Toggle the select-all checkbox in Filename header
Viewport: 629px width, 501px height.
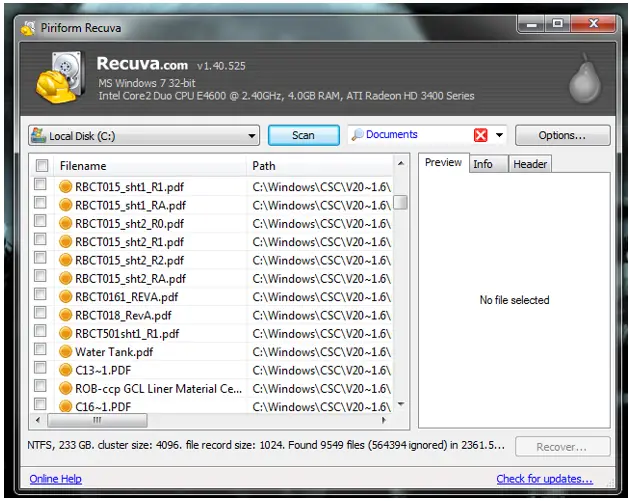[x=42, y=165]
